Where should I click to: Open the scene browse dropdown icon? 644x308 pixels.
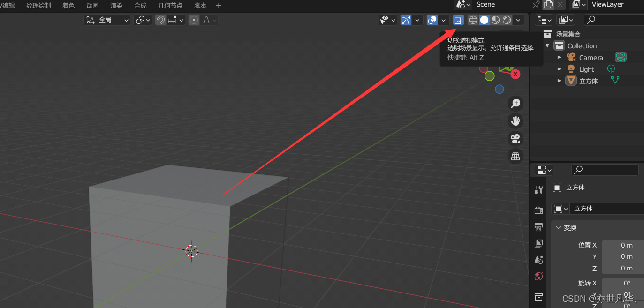(463, 4)
